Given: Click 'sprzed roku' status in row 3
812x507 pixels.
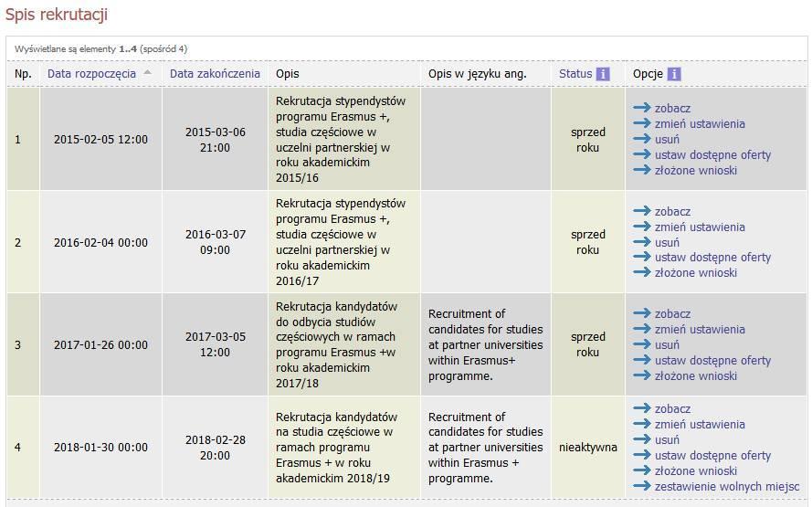Looking at the screenshot, I should tap(588, 344).
